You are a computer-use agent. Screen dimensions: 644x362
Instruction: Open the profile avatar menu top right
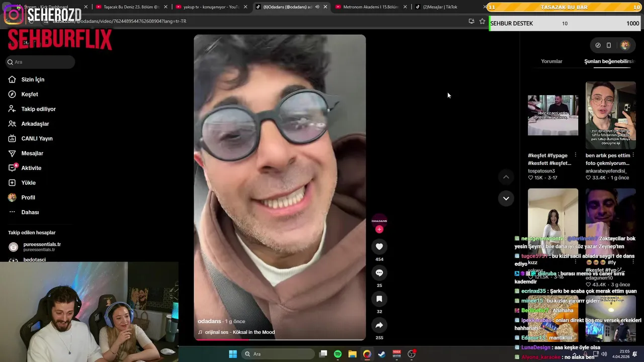coord(625,45)
